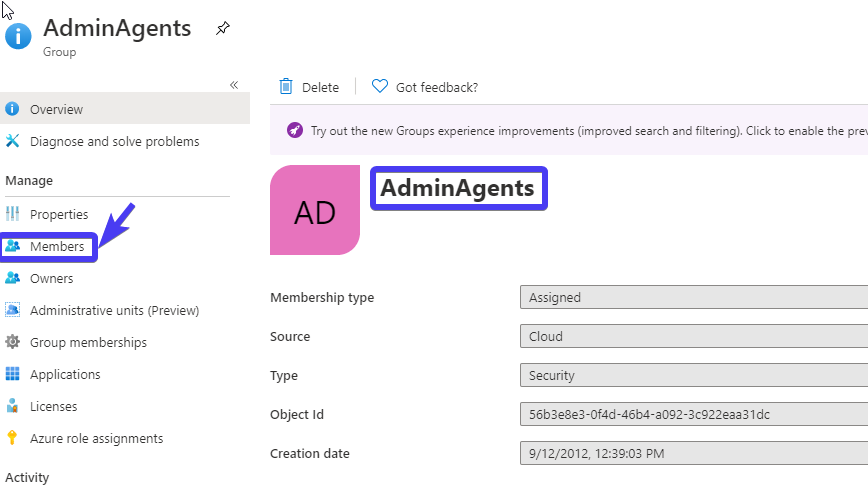Viewport: 868px width, 488px height.
Task: Click the Membership type label
Action: pos(322,298)
